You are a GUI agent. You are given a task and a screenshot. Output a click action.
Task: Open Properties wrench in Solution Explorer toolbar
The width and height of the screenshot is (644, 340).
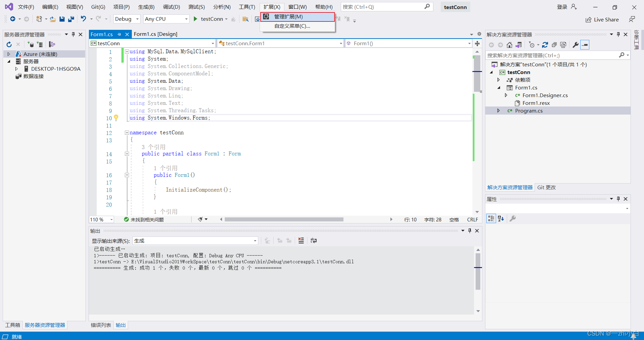[576, 45]
